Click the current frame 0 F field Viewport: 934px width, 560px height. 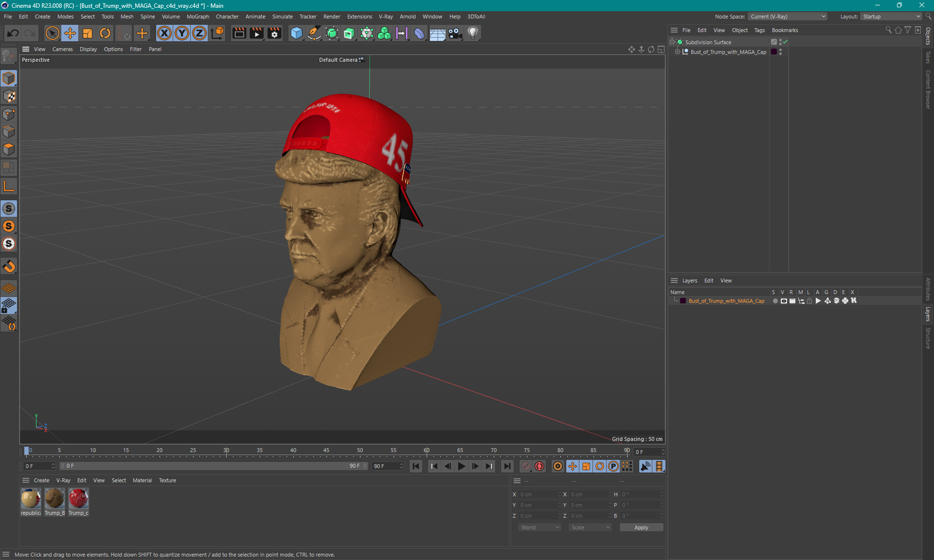(39, 466)
